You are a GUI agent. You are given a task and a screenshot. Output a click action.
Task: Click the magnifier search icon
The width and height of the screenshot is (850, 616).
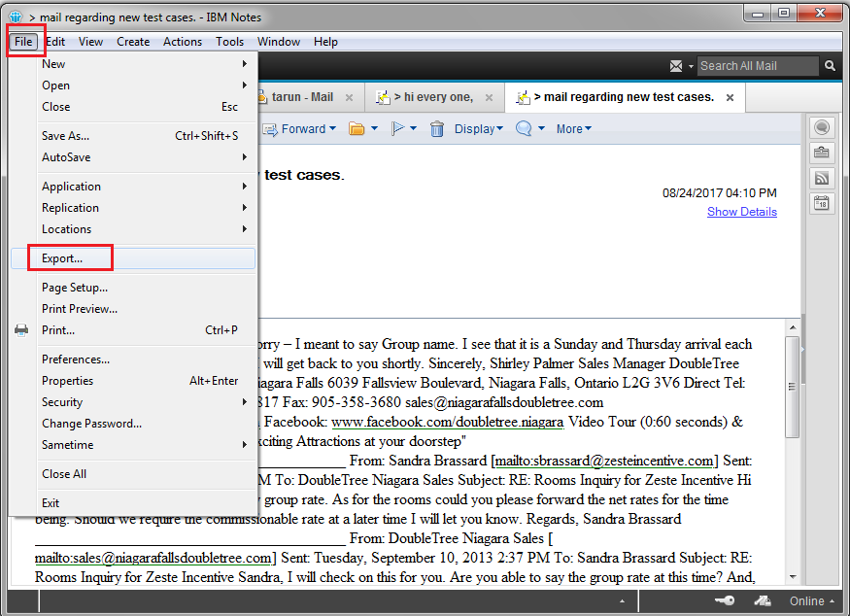point(830,66)
